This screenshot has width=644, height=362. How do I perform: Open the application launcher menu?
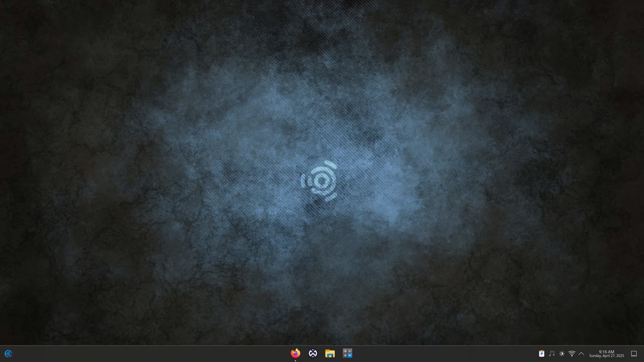tap(8, 354)
